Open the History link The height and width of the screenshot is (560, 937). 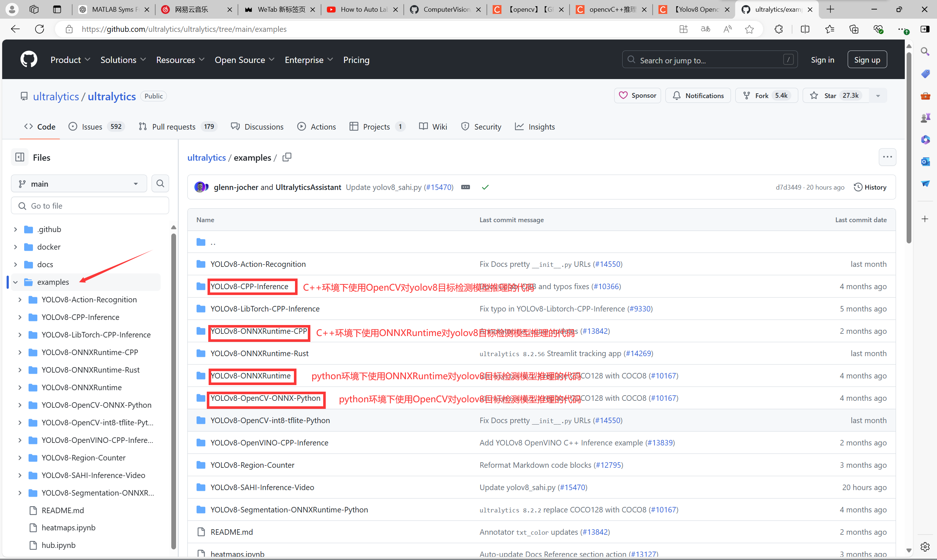pos(870,187)
